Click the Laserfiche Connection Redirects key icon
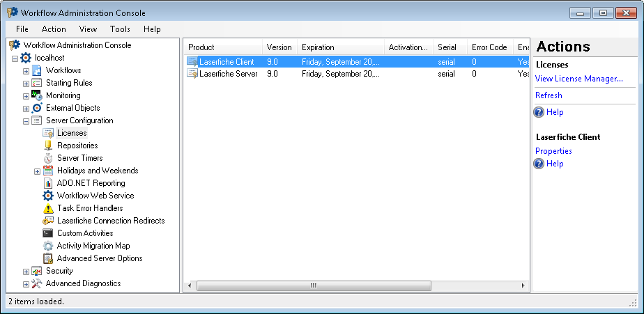The image size is (644, 314). (48, 221)
